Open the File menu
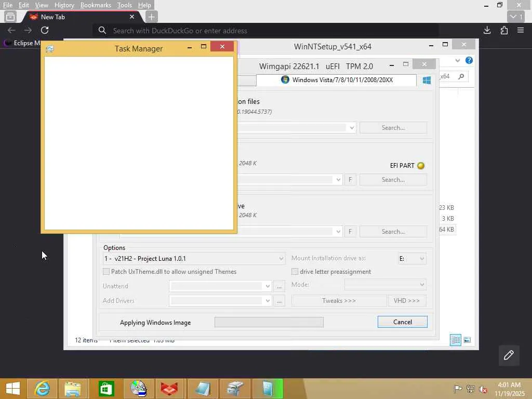The height and width of the screenshot is (399, 532). [7, 5]
